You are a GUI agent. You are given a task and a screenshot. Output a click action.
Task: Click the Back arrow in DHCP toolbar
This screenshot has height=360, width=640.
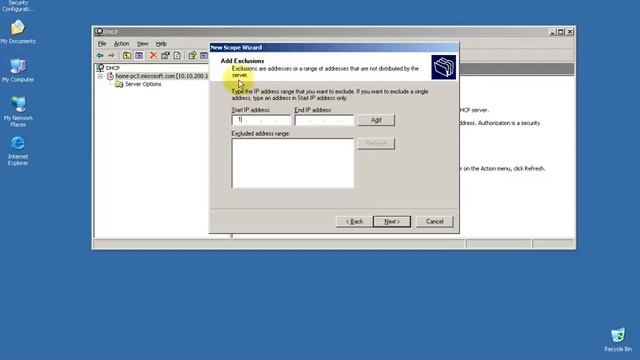pyautogui.click(x=100, y=56)
